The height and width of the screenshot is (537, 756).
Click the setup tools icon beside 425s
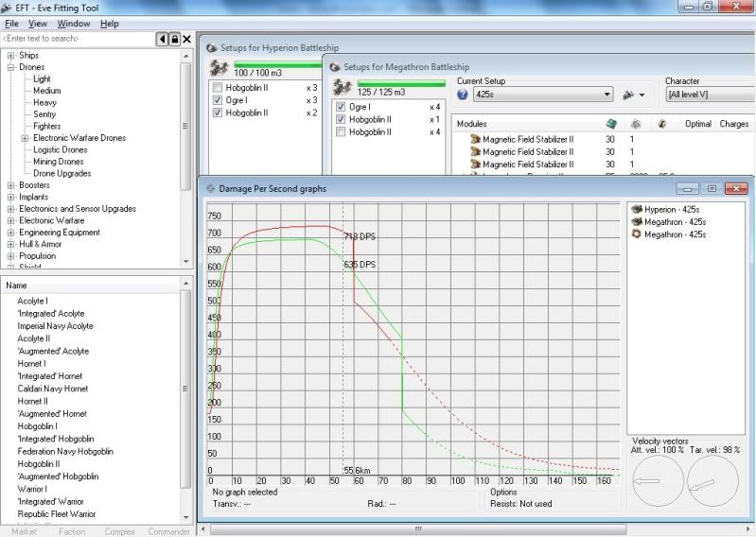pos(628,95)
